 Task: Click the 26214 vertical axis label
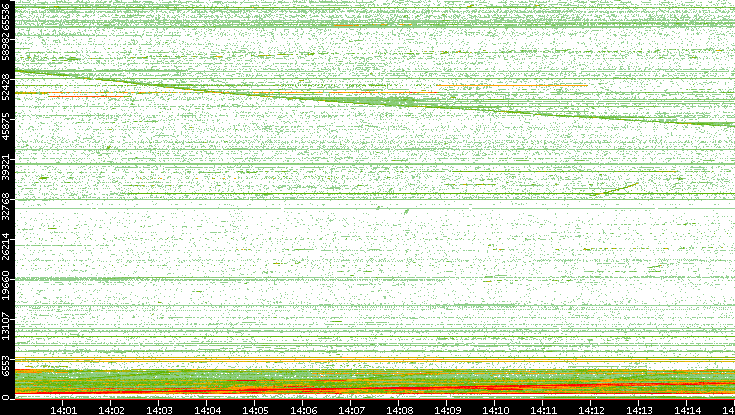coord(8,244)
